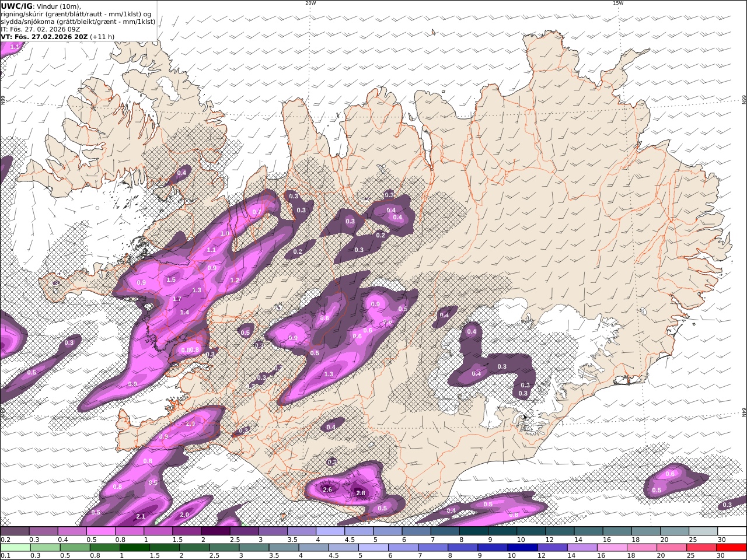Click the 2.6 precipitation value on south coast
Image resolution: width=747 pixels, height=560 pixels.
(x=327, y=489)
